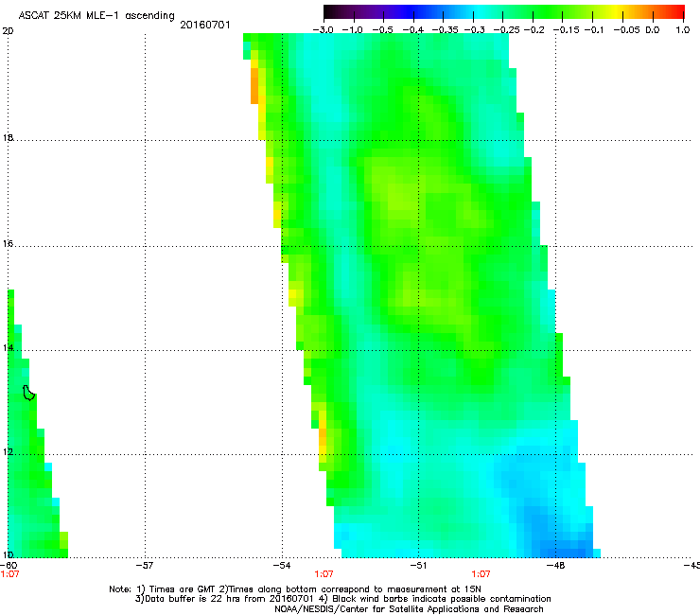Click longitude label -60 on the bottom axis
Image resolution: width=700 pixels, height=615 pixels.
(x=9, y=566)
